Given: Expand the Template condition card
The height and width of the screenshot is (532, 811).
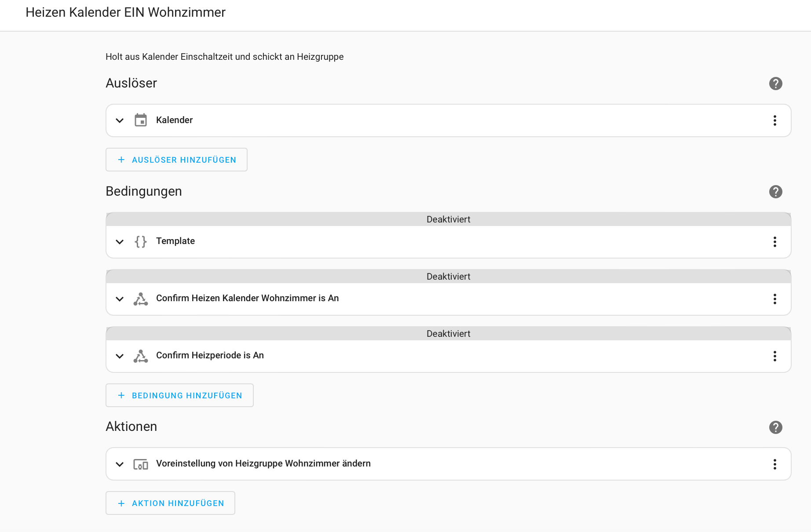Looking at the screenshot, I should pos(120,242).
